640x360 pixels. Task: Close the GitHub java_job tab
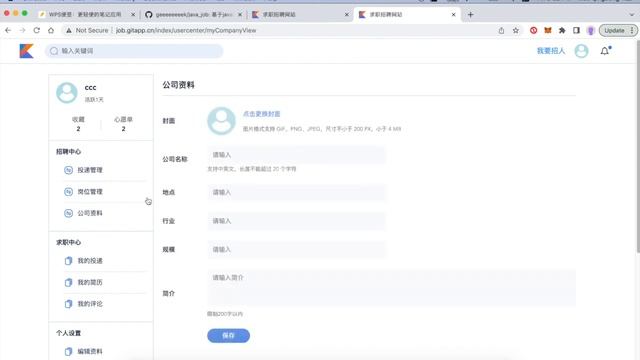(x=240, y=14)
